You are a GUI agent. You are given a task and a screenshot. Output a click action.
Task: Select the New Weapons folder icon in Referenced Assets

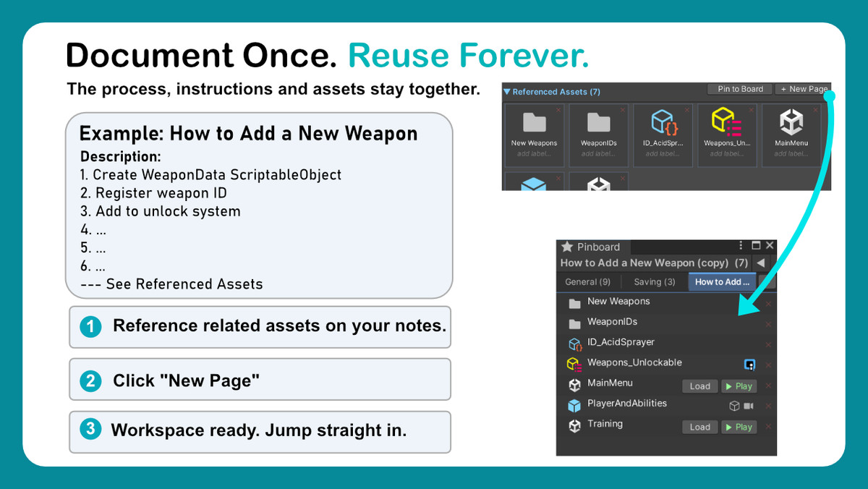coord(535,122)
